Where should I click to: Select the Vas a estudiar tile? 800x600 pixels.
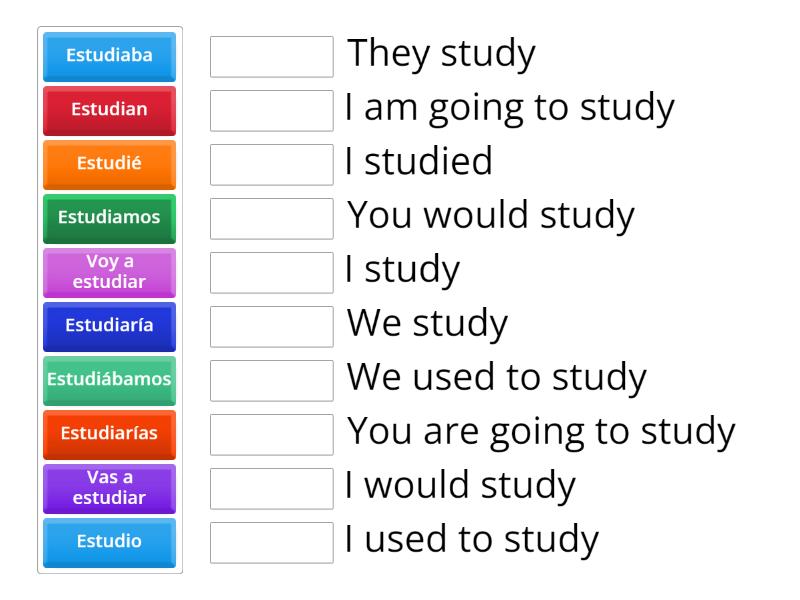click(x=109, y=489)
